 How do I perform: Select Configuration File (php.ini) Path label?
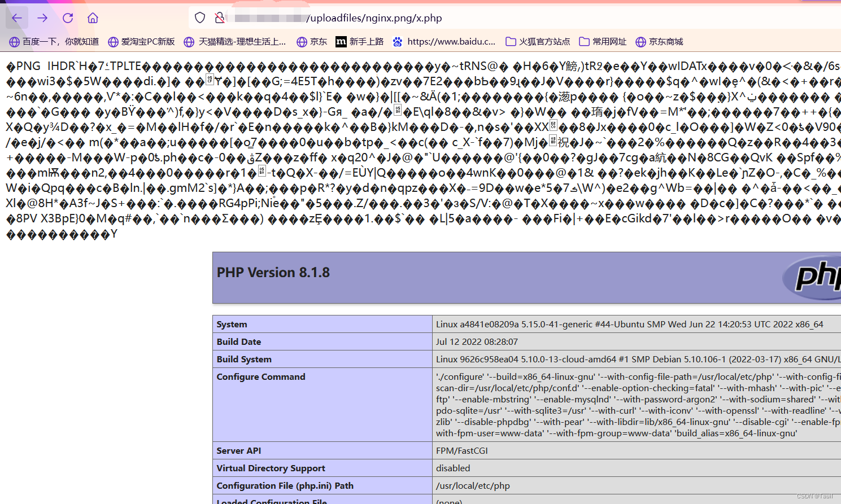point(285,486)
